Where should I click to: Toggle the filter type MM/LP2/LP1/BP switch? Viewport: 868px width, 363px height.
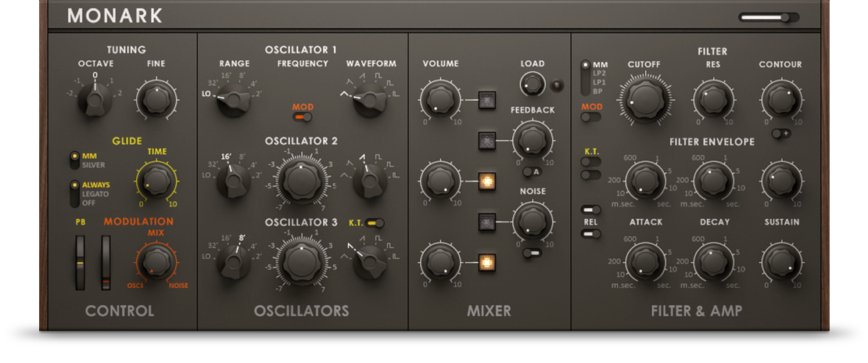tap(585, 78)
